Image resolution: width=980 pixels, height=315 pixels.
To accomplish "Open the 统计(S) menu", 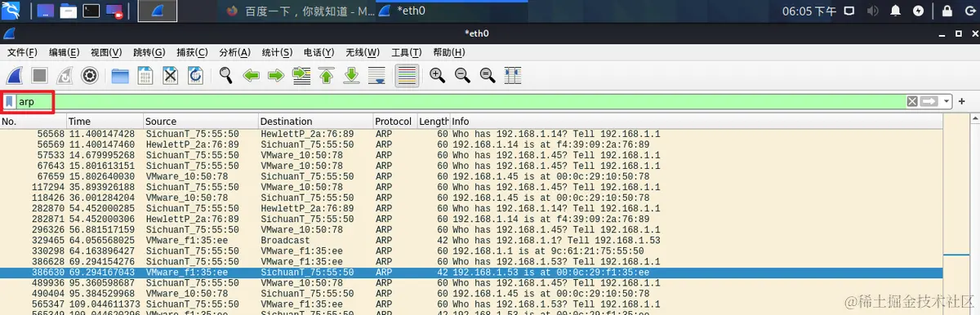I will click(x=277, y=52).
